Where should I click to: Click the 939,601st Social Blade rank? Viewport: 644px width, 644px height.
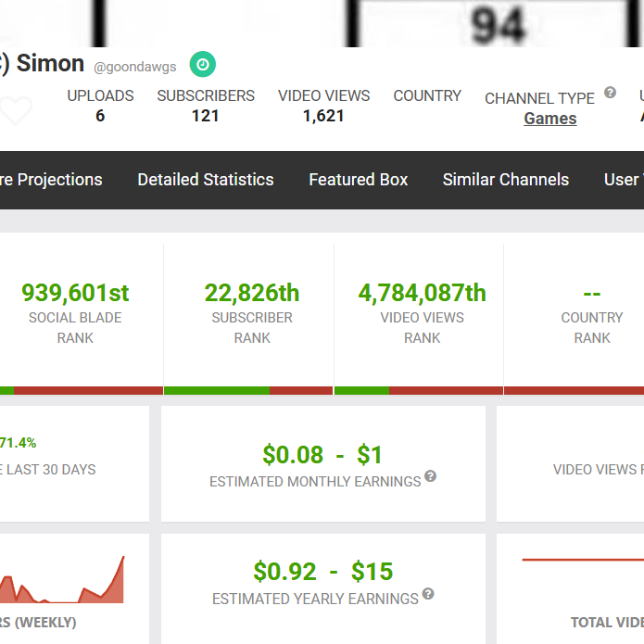[x=75, y=293]
